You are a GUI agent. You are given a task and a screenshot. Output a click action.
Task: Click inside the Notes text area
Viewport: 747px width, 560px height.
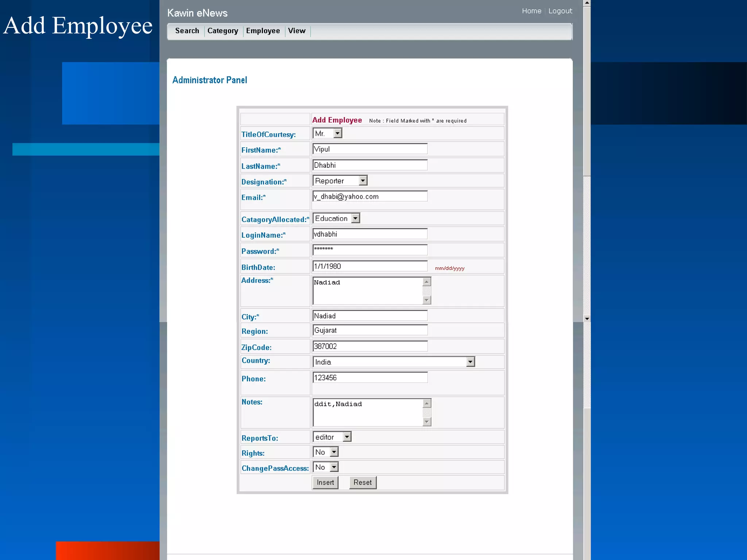pos(367,412)
